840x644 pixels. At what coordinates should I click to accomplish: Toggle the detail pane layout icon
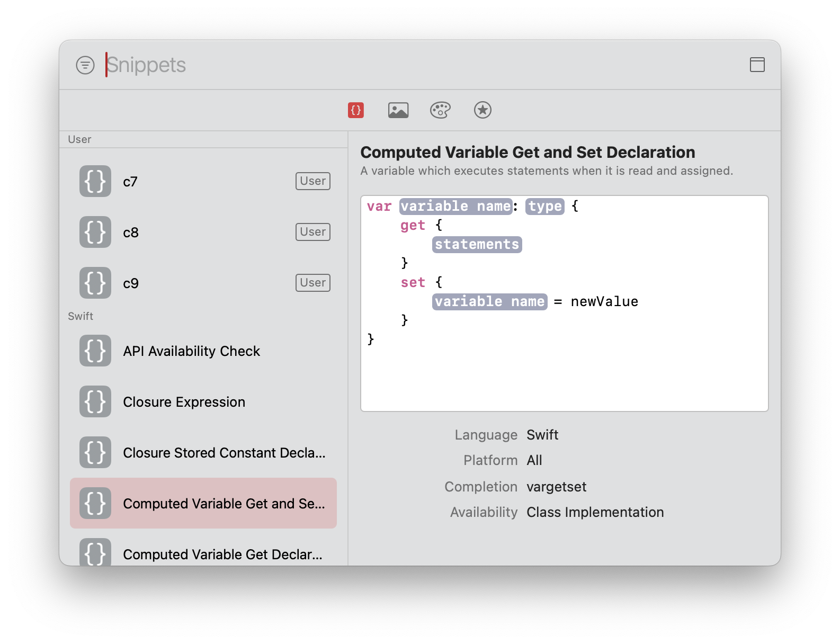point(757,65)
